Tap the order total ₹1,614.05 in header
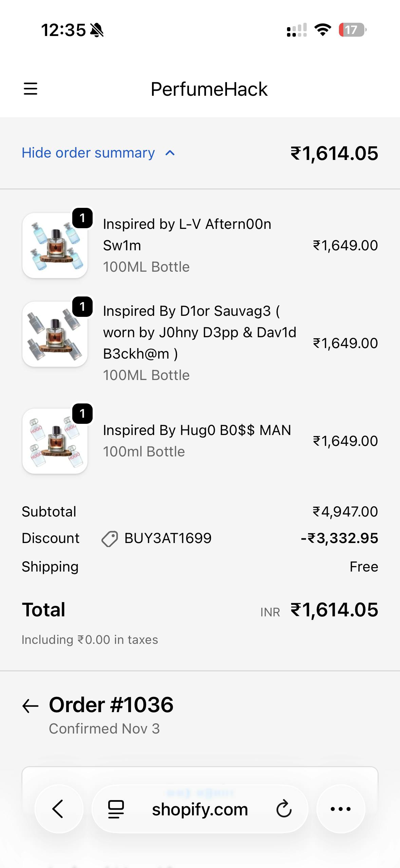Screen dimensions: 400x868 [x=334, y=153]
